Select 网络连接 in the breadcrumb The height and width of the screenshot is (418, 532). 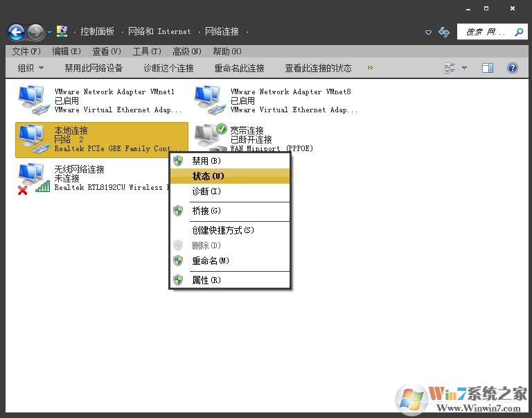click(222, 32)
